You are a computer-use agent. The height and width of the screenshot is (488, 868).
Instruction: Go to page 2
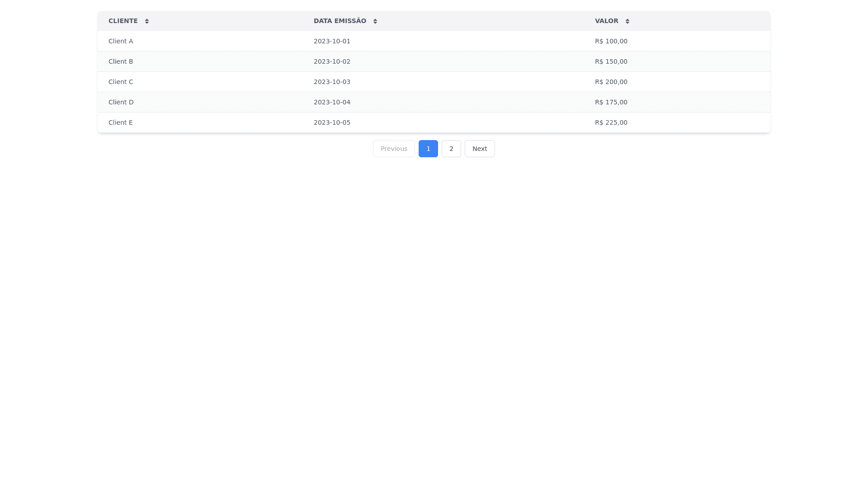coord(451,149)
